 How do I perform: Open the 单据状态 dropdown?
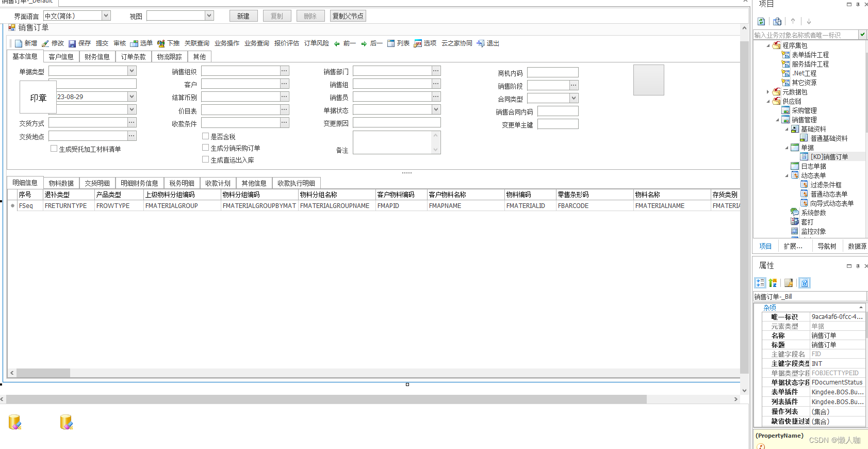436,109
